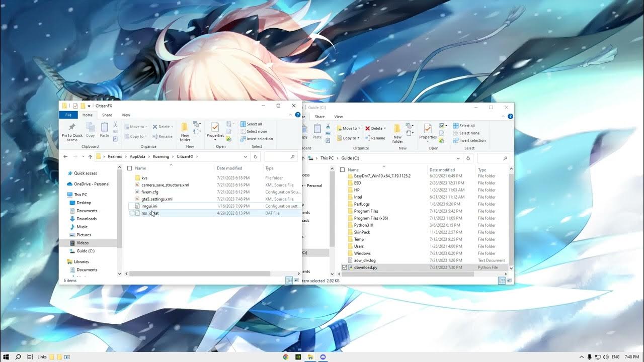This screenshot has width=644, height=362.
Task: Select the Python310 folder in Guide (C:)
Action: tap(363, 225)
